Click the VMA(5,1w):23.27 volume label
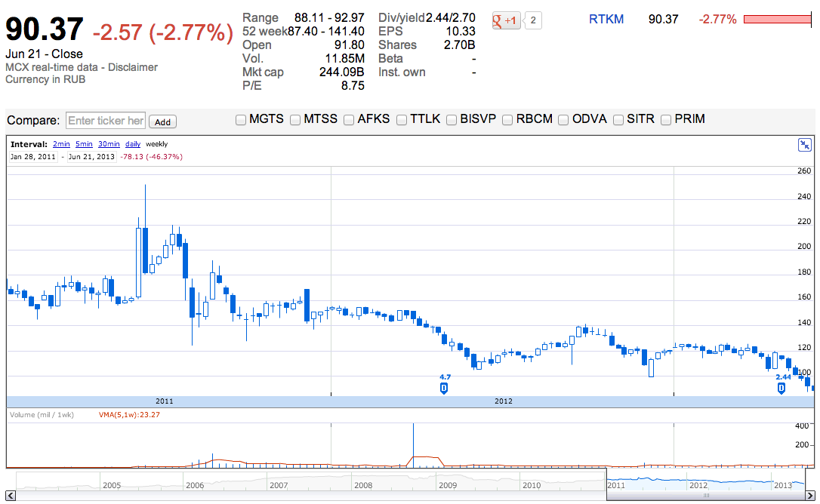This screenshot has width=820, height=504. pyautogui.click(x=129, y=415)
